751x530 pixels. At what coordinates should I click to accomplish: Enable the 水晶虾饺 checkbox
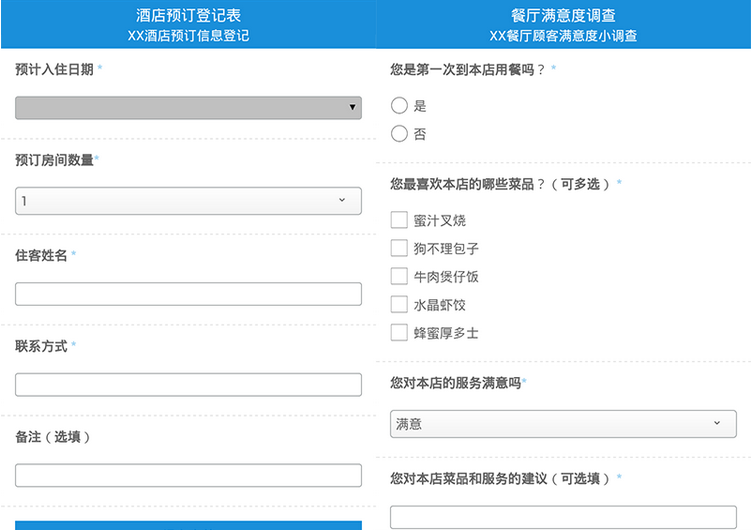tap(399, 304)
